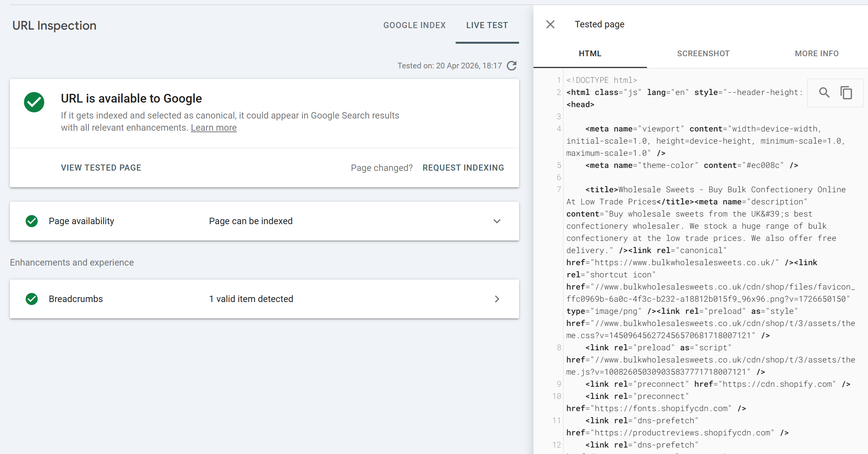868x454 pixels.
Task: Click the search icon in the HTML panel
Action: coord(824,93)
